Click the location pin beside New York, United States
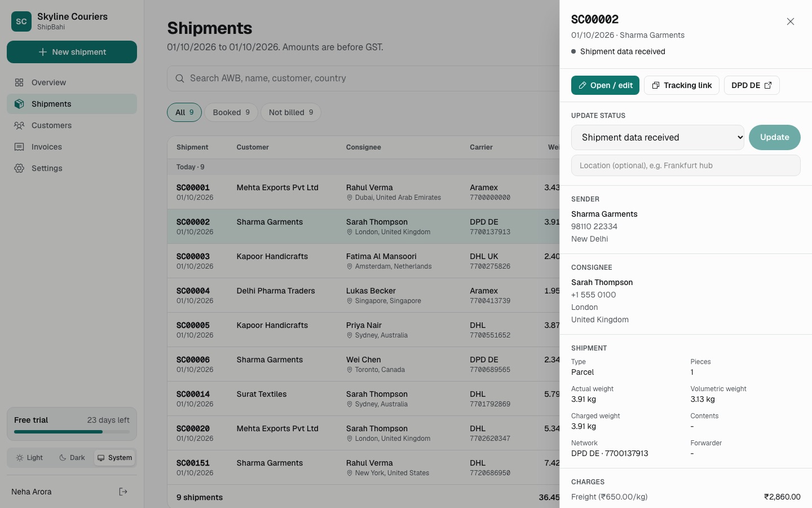The image size is (812, 508). pyautogui.click(x=350, y=473)
